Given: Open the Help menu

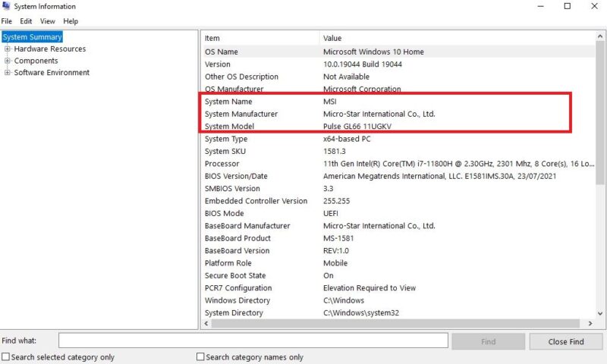Looking at the screenshot, I should (71, 21).
